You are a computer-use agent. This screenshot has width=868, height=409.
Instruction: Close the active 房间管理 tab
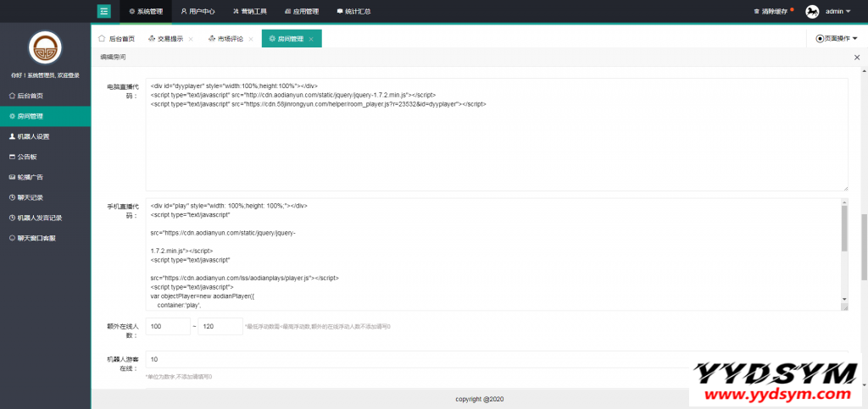311,39
